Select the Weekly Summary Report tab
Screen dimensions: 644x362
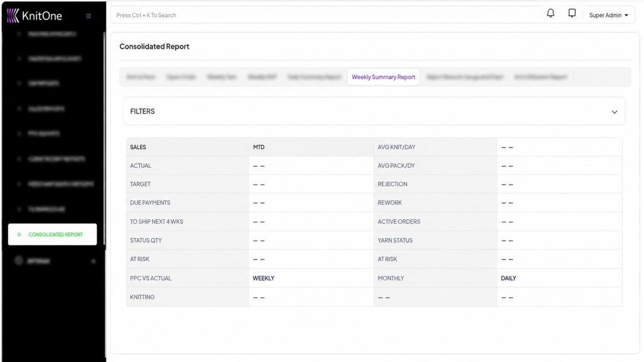(383, 77)
